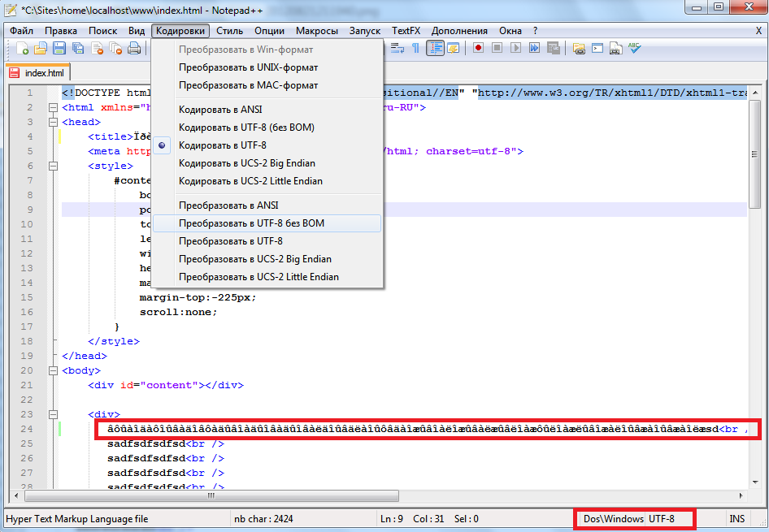
Task: Open the ? help menu
Action: tap(535, 31)
